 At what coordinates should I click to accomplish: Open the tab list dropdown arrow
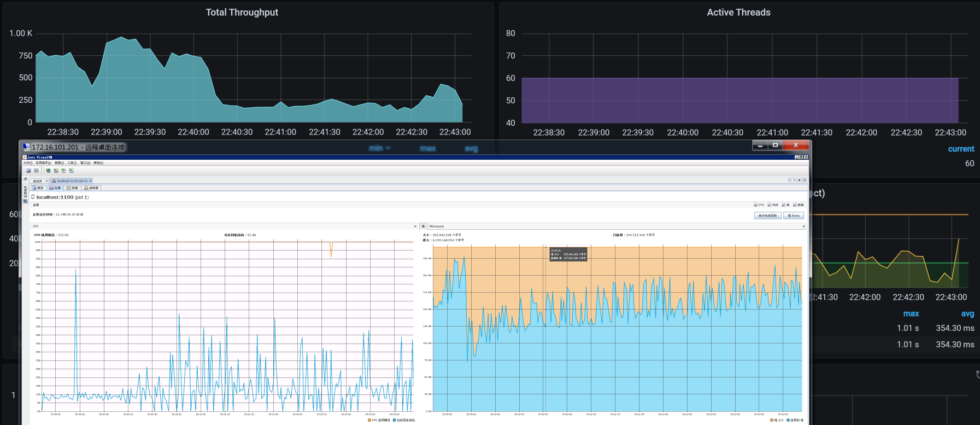pos(799,180)
